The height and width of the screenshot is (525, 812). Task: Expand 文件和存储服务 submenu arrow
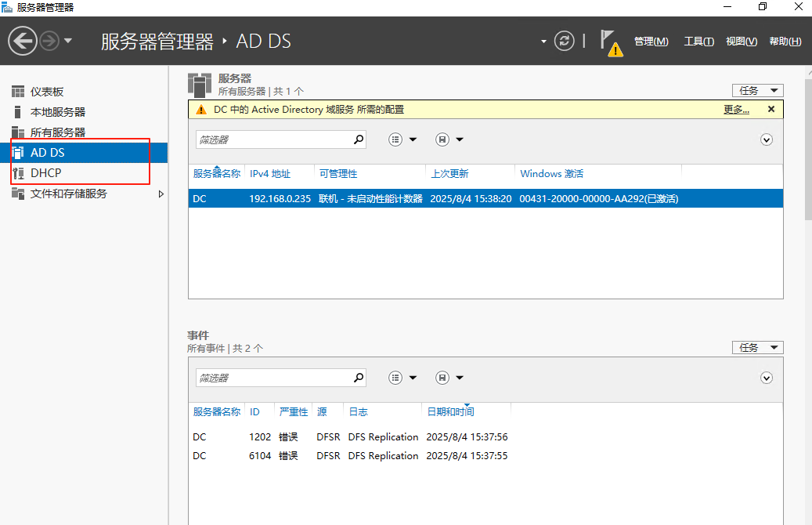(x=161, y=194)
